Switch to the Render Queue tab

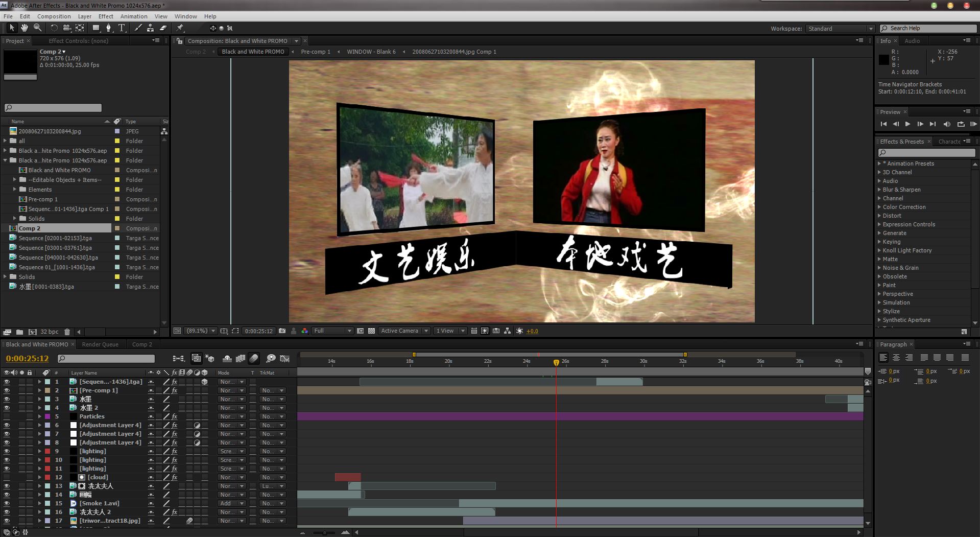(100, 344)
